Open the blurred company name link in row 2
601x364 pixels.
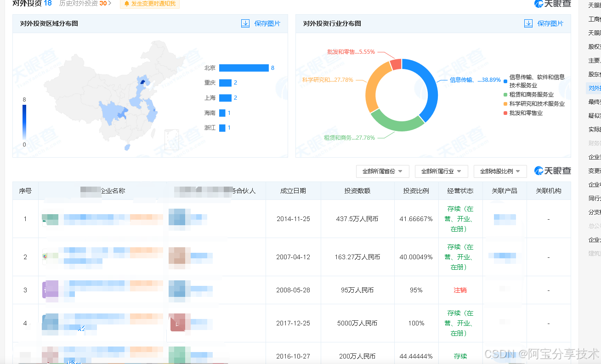(x=113, y=257)
